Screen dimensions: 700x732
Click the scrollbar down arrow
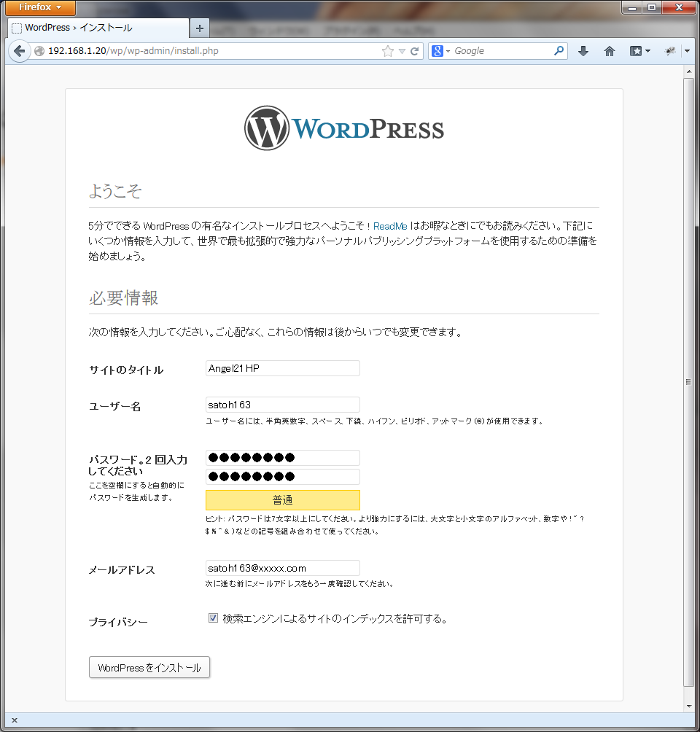pyautogui.click(x=688, y=706)
